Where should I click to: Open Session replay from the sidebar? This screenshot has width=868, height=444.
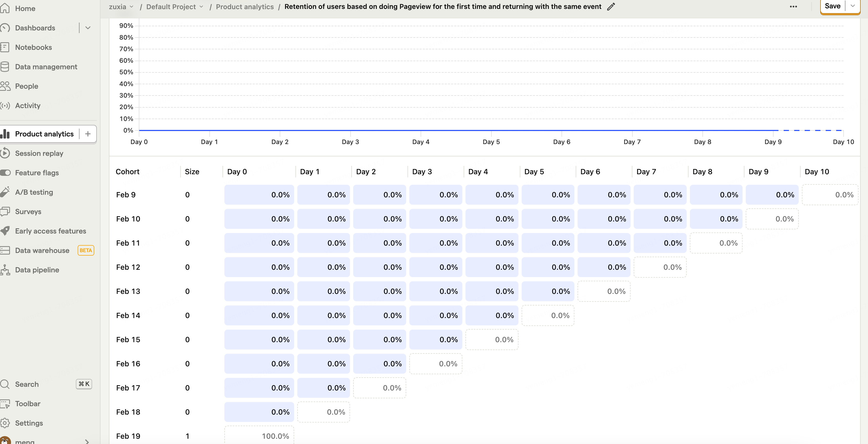(39, 153)
